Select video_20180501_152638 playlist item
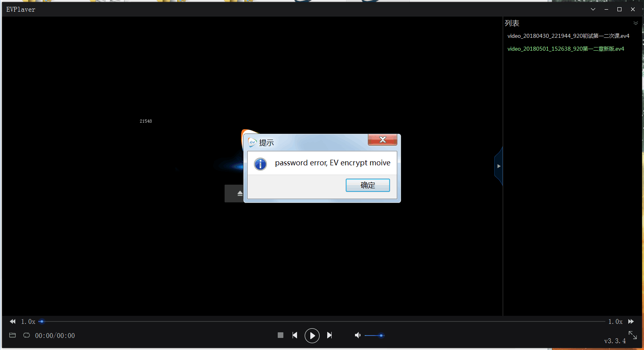 pos(566,49)
